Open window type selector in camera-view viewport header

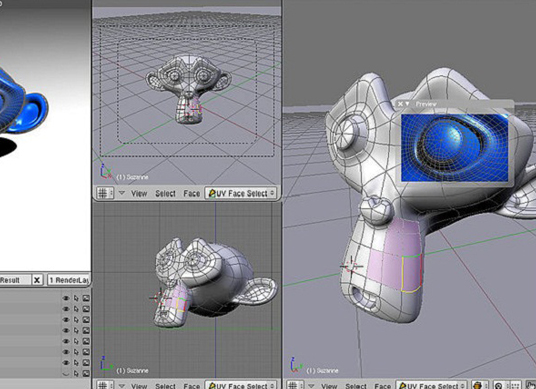pos(105,193)
